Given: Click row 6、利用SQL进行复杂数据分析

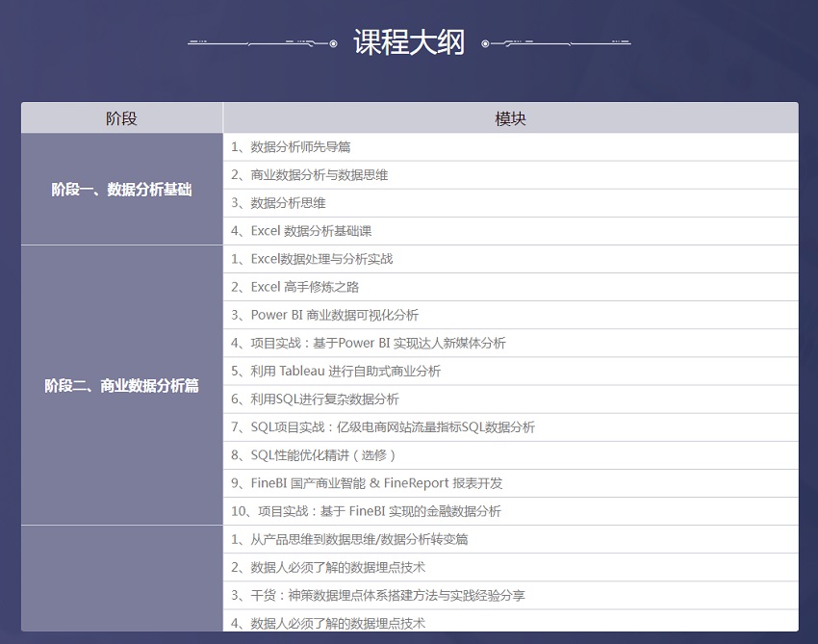Looking at the screenshot, I should [511, 399].
